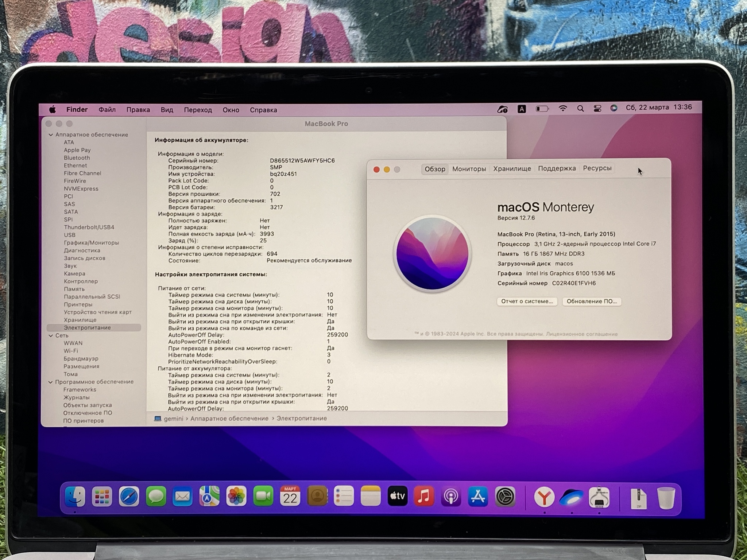Open the Файл menu
The image size is (747, 560).
click(107, 110)
